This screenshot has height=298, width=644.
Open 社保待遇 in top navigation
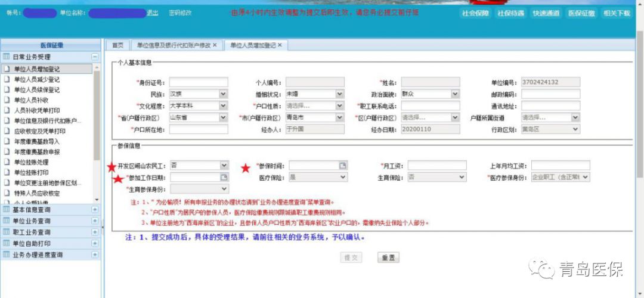510,14
